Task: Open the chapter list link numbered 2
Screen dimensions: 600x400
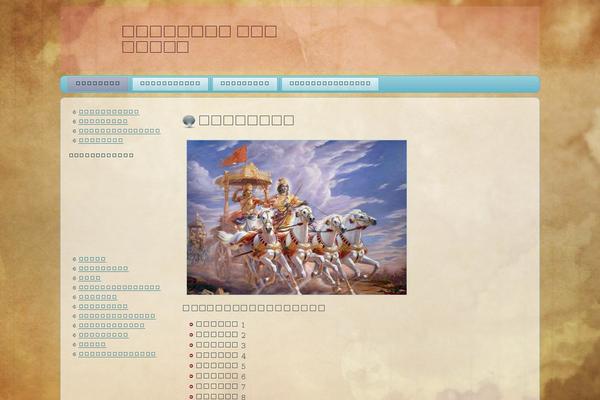Action: click(x=221, y=335)
